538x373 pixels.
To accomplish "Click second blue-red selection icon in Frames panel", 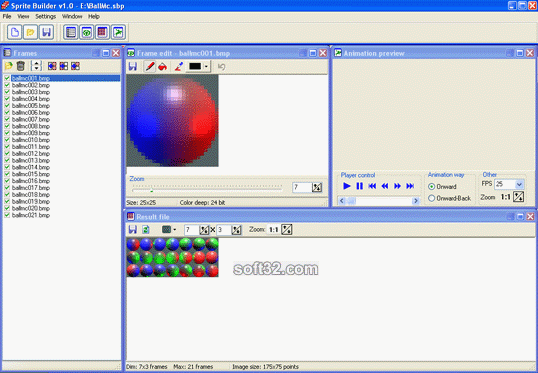I will tap(63, 66).
